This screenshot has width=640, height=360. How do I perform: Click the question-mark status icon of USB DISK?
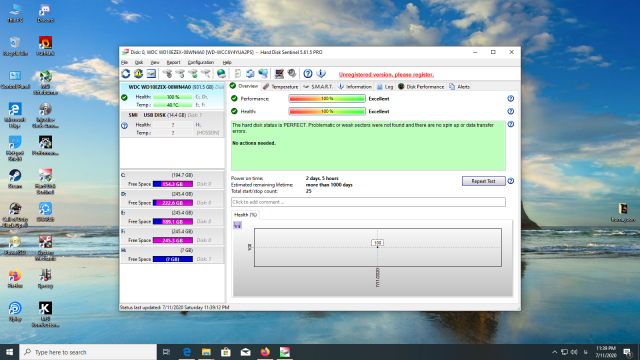click(124, 126)
